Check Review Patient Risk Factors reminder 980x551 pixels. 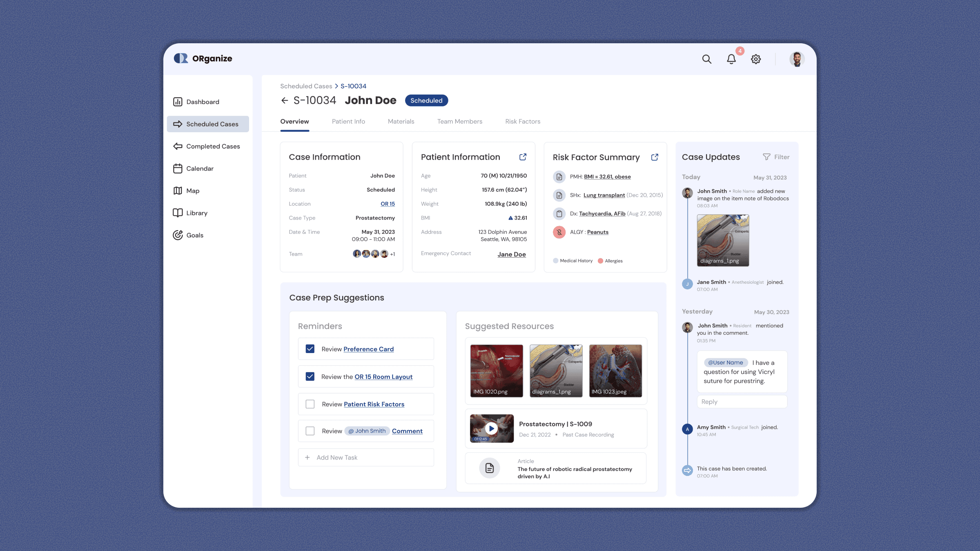(x=310, y=404)
